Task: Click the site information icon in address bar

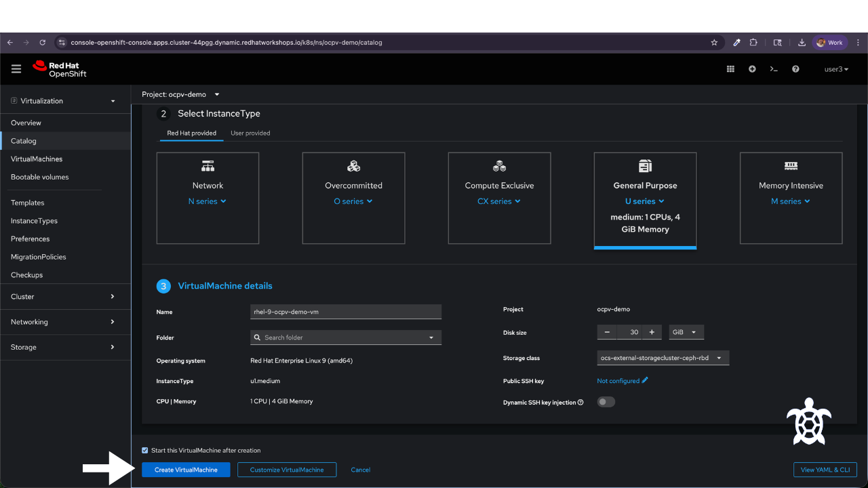Action: [62, 42]
